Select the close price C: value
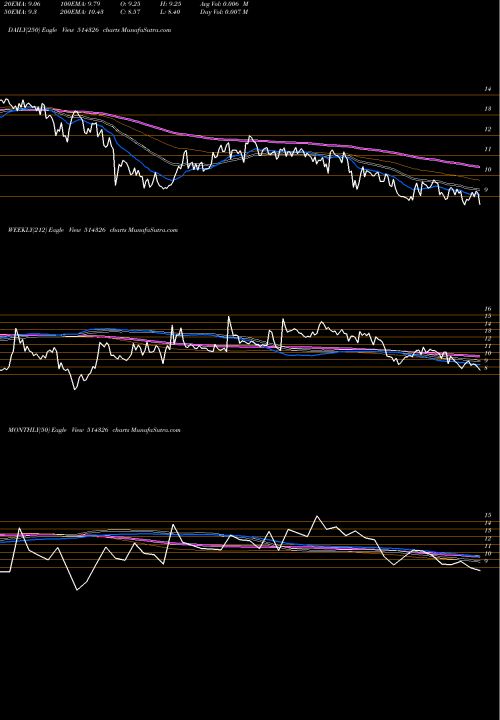 (x=130, y=12)
